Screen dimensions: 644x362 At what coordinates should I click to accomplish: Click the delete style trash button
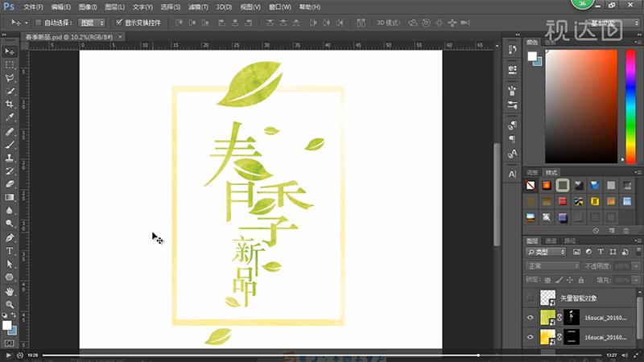[626, 231]
